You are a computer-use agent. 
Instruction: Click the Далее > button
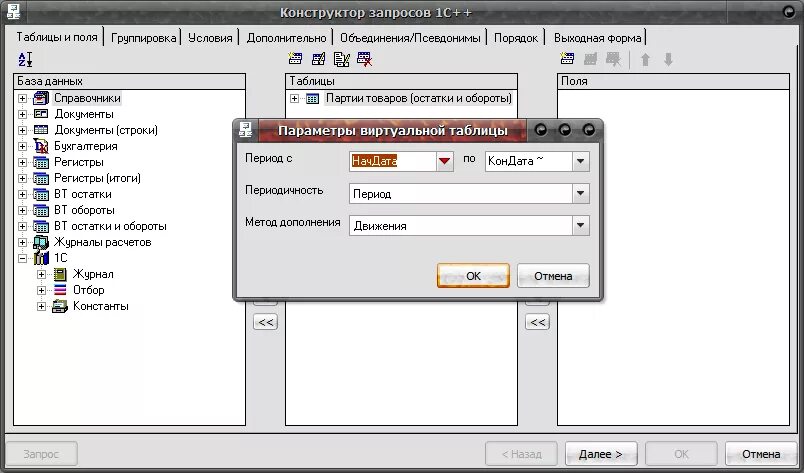[601, 454]
